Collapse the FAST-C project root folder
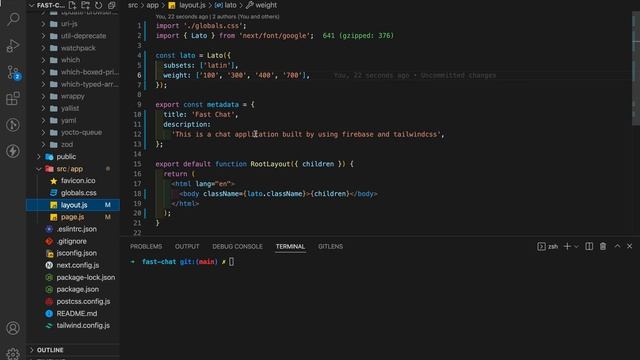640x360 pixels. (x=47, y=5)
